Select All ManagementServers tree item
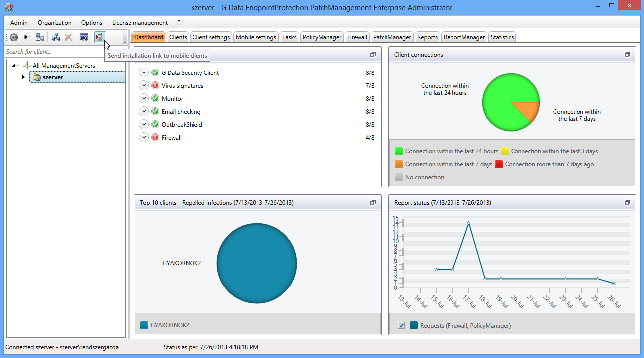This screenshot has height=358, width=644. [64, 66]
